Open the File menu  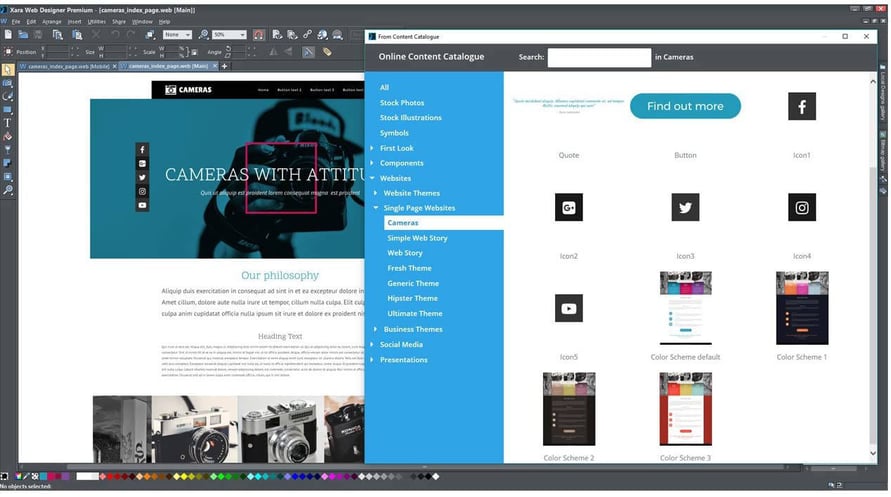tap(16, 22)
